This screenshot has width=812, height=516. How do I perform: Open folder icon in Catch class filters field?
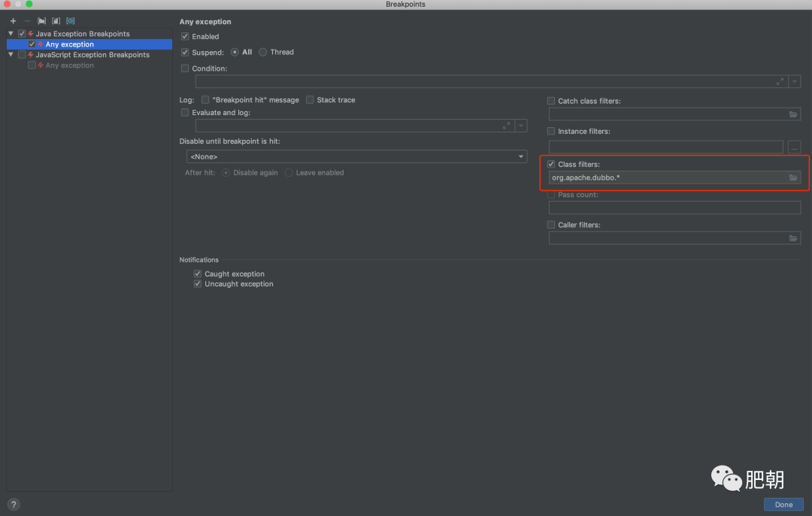793,114
